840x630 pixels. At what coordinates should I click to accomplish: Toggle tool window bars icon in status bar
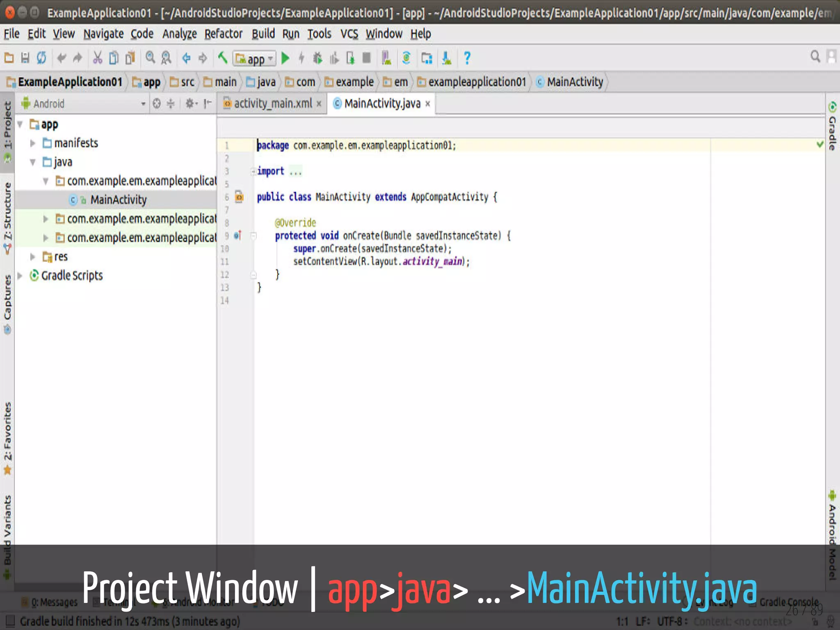(x=10, y=621)
